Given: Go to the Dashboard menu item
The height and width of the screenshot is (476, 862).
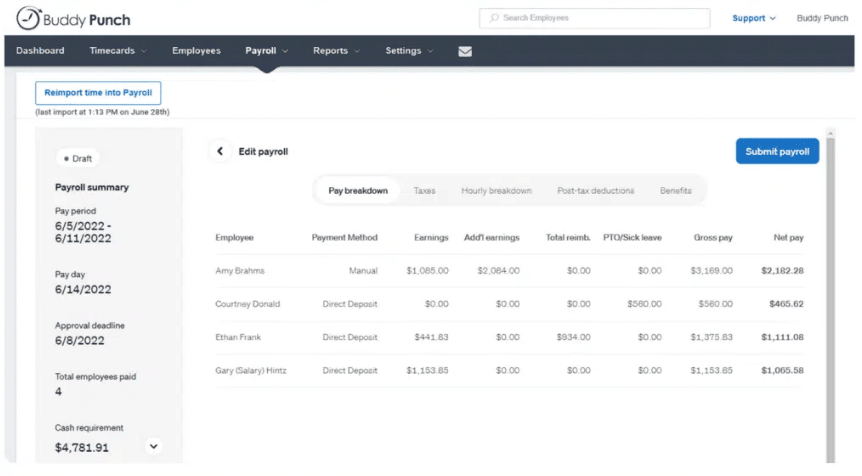Looking at the screenshot, I should click(x=40, y=51).
